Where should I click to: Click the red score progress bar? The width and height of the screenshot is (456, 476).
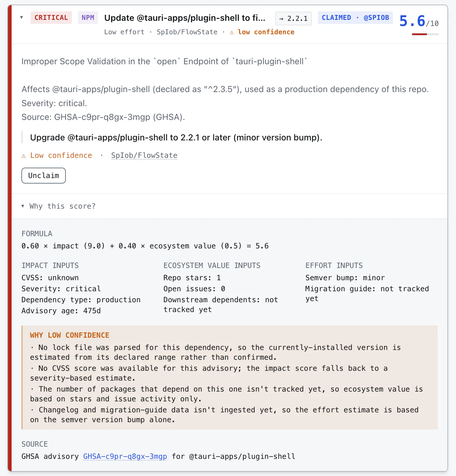point(425,34)
